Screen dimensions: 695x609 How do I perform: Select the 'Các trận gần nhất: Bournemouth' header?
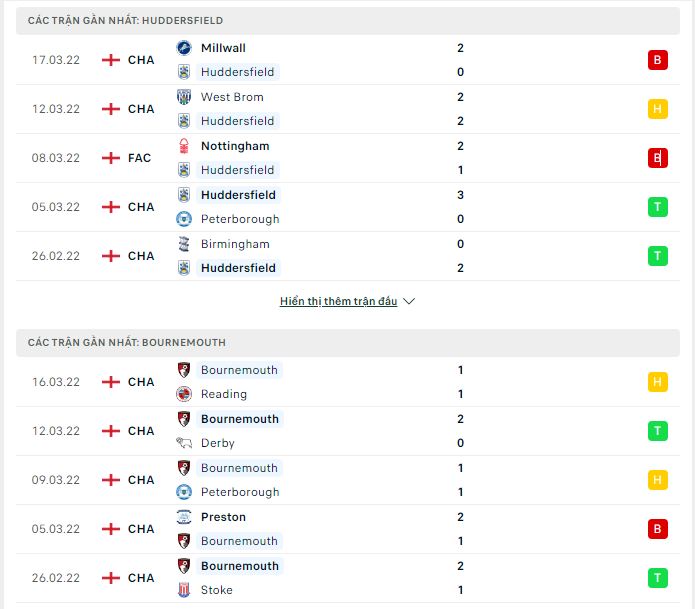click(127, 342)
